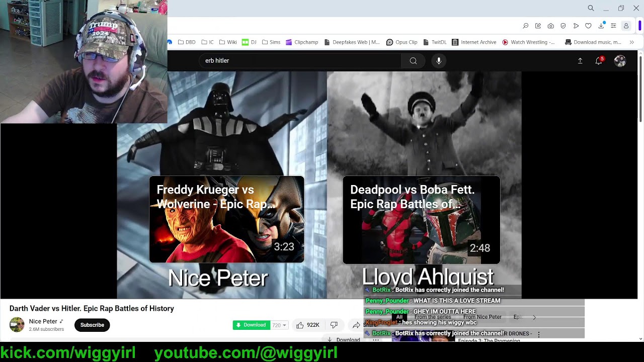Open the Nice Peter channel name link
Viewport: 644px width, 362px height.
[x=43, y=321]
